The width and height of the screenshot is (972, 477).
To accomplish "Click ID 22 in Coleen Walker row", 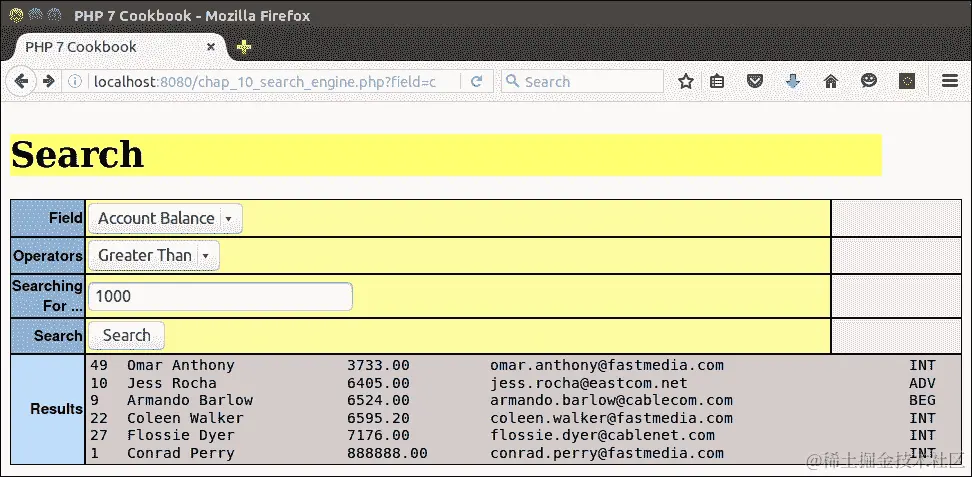I will point(99,418).
